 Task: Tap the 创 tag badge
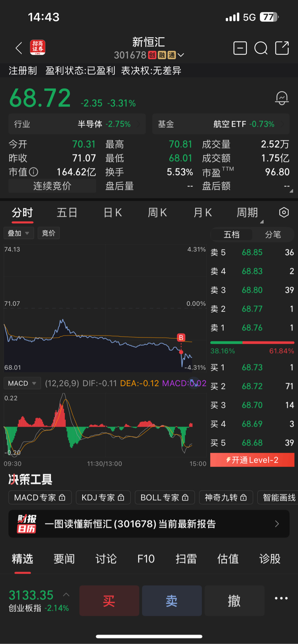152,55
